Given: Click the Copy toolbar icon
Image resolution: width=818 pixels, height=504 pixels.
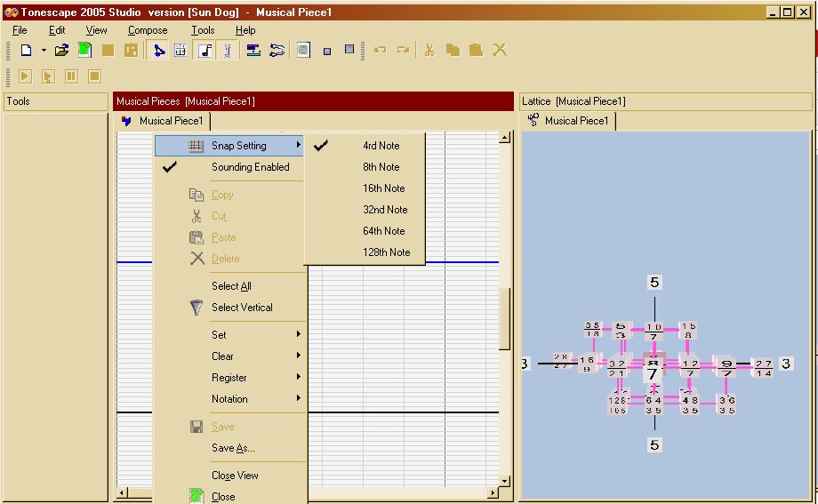Looking at the screenshot, I should [453, 50].
